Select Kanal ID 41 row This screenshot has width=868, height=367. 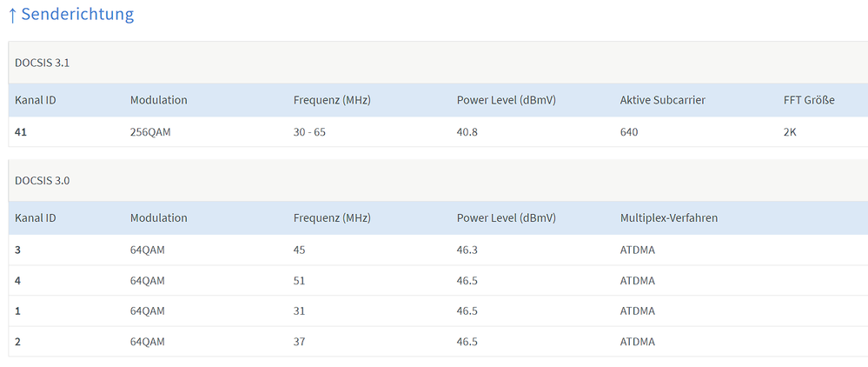439,132
